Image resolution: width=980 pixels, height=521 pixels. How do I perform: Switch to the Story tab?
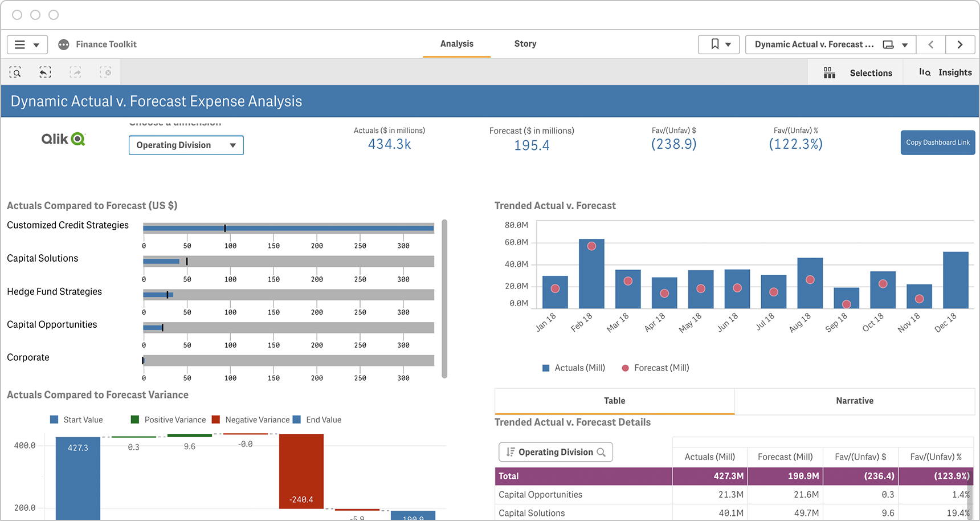(525, 44)
